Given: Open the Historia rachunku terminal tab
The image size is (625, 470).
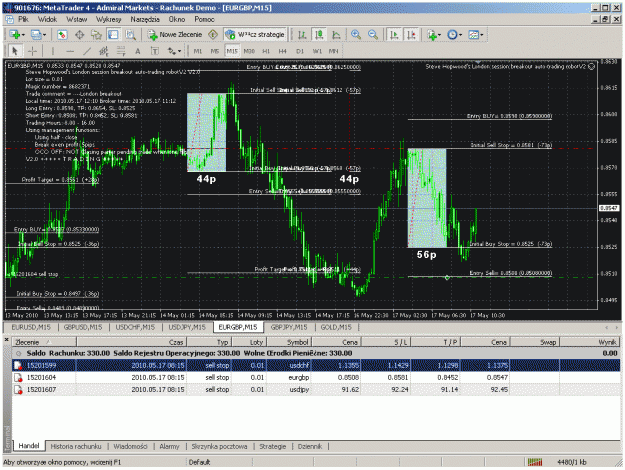Looking at the screenshot, I should (76, 446).
